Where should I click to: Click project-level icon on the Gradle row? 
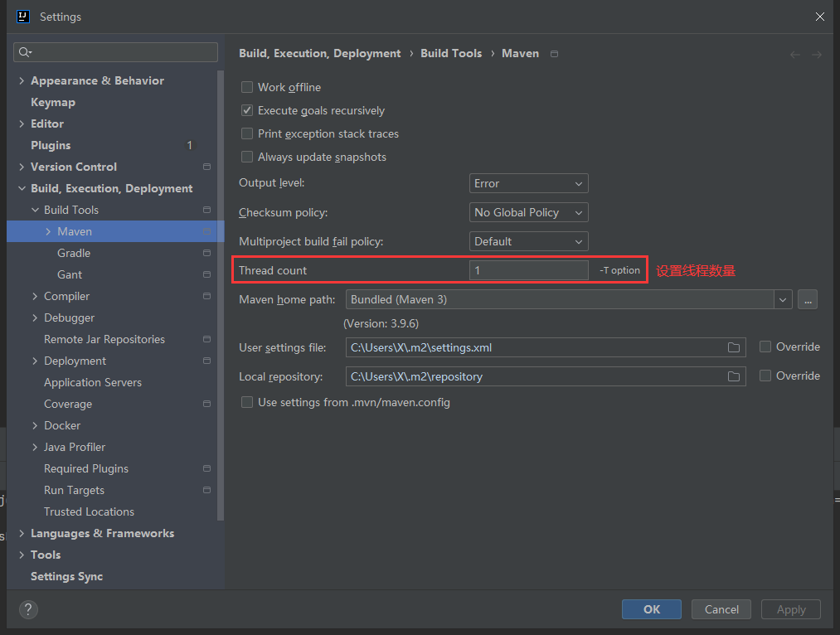click(x=206, y=253)
